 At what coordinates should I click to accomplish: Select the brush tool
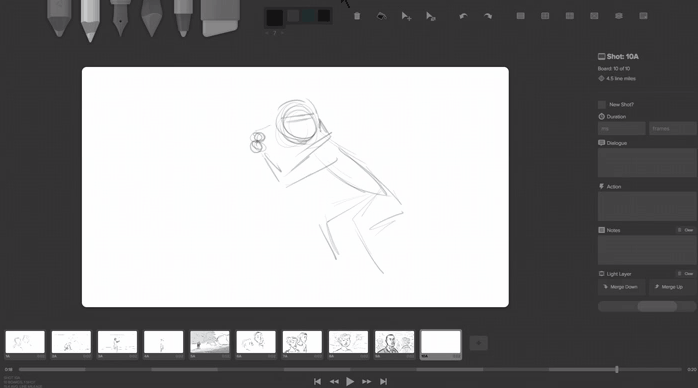tap(151, 17)
